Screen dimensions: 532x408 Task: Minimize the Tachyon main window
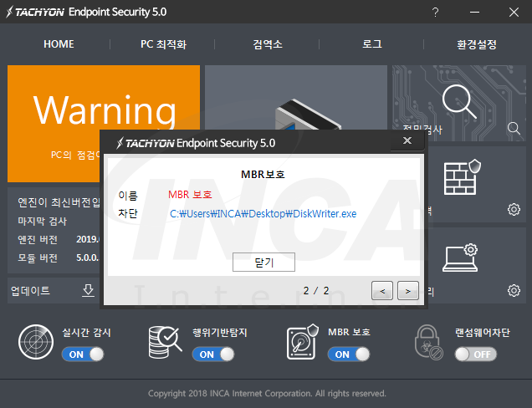(474, 13)
